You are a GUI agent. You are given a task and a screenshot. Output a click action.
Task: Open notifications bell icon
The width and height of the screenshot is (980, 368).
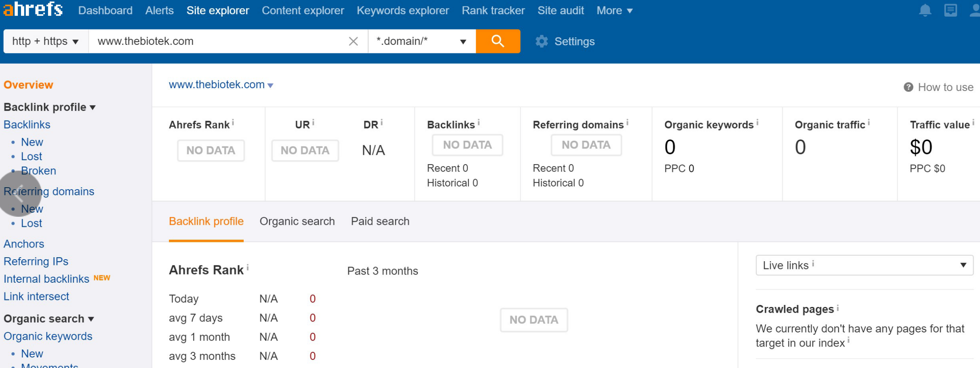[x=925, y=10]
